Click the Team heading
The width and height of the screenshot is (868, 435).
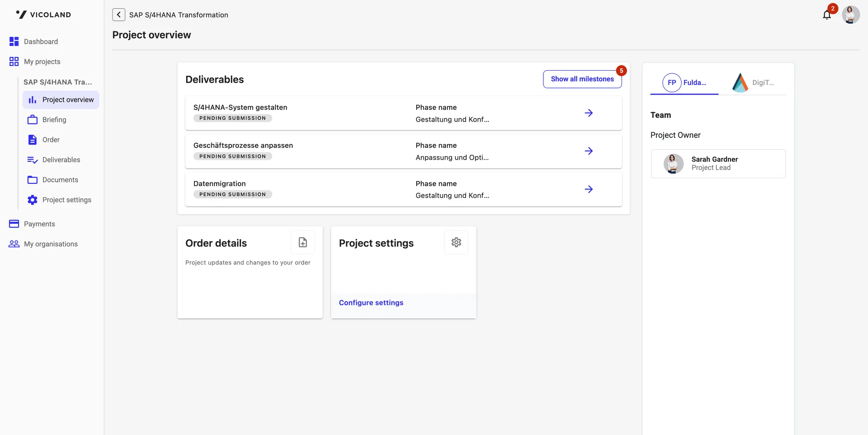coord(661,115)
